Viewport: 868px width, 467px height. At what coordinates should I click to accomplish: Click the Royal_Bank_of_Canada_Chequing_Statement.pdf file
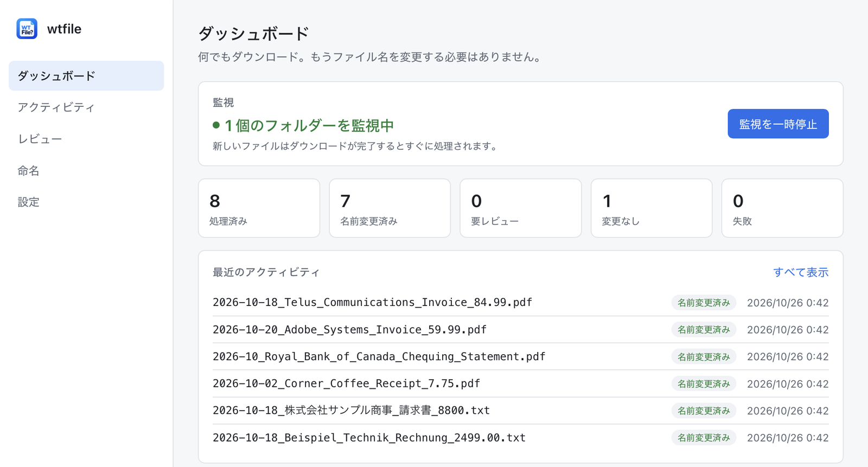tap(521, 357)
